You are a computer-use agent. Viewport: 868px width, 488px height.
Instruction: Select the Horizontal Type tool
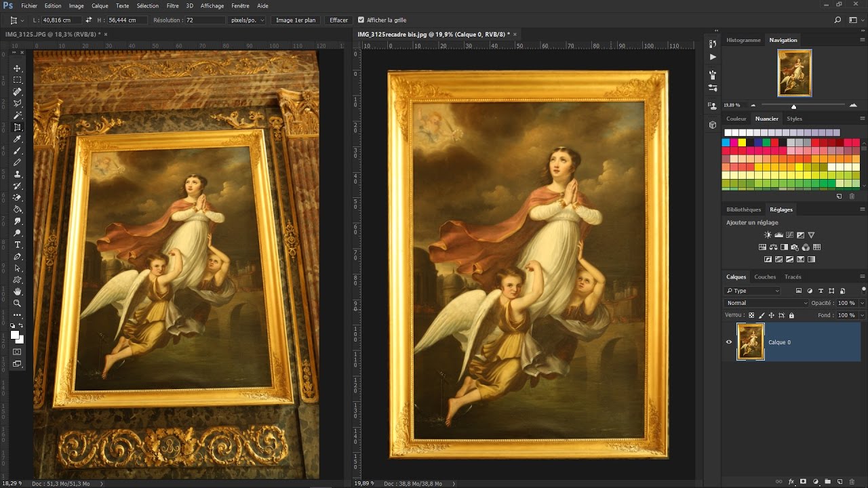(18, 245)
